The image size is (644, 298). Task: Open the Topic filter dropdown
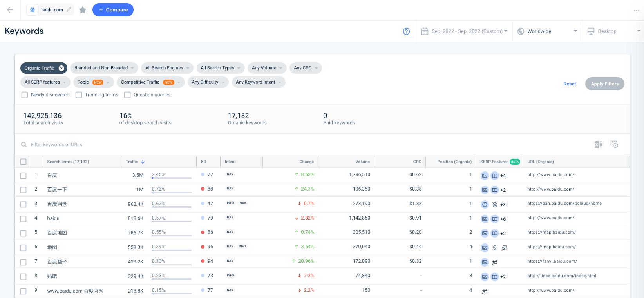pyautogui.click(x=94, y=82)
